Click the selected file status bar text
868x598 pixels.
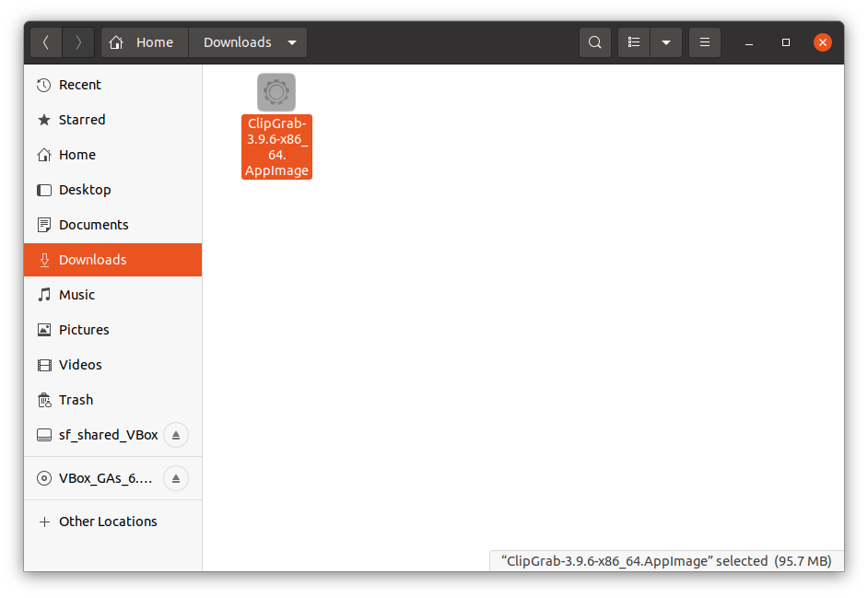[666, 561]
